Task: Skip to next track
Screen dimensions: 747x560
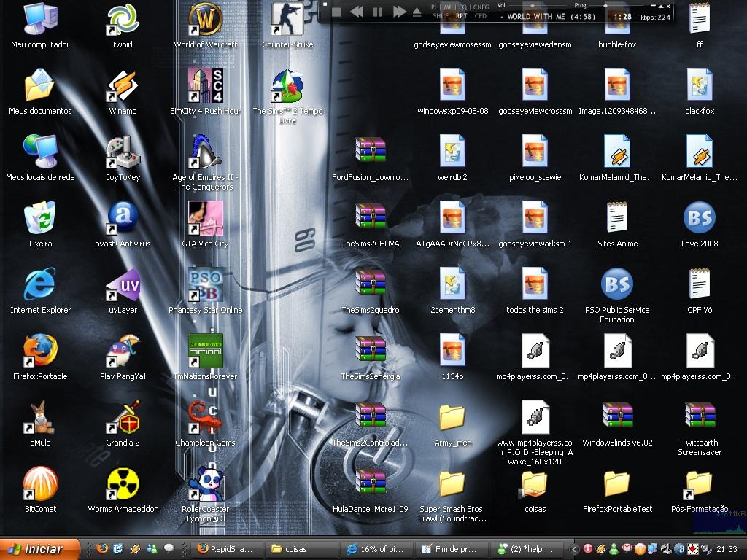Action: click(x=399, y=12)
